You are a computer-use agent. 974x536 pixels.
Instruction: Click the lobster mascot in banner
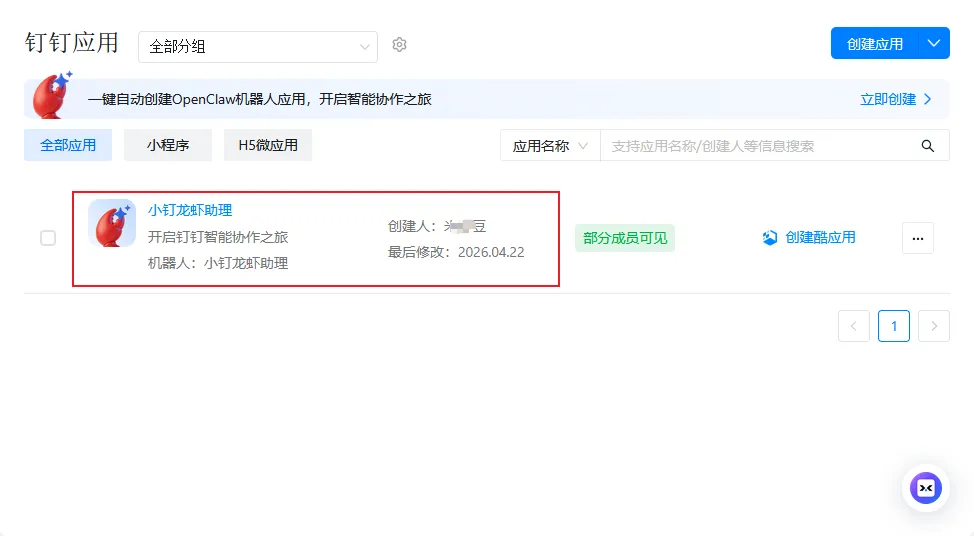pyautogui.click(x=52, y=95)
